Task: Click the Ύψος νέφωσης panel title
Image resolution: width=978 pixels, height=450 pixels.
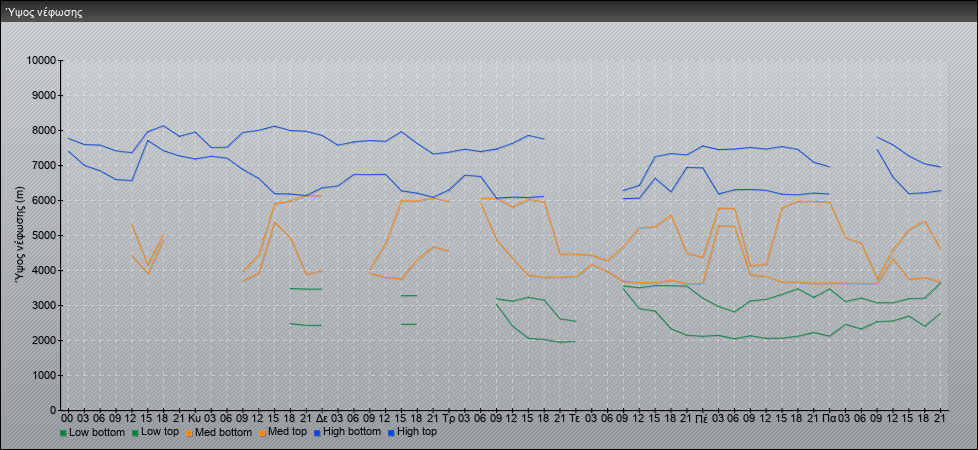Action: [44, 12]
